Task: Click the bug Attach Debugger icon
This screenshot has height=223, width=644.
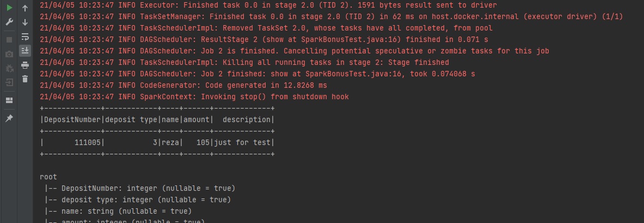Action: point(9,69)
